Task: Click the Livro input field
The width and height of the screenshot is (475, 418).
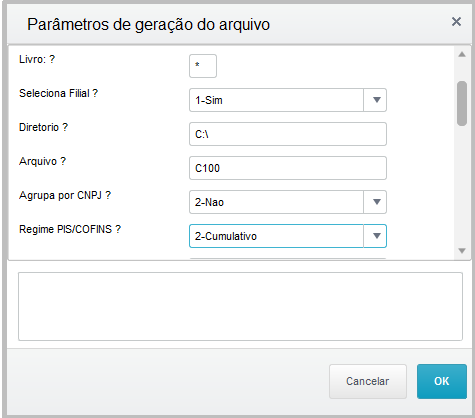Action: (203, 66)
